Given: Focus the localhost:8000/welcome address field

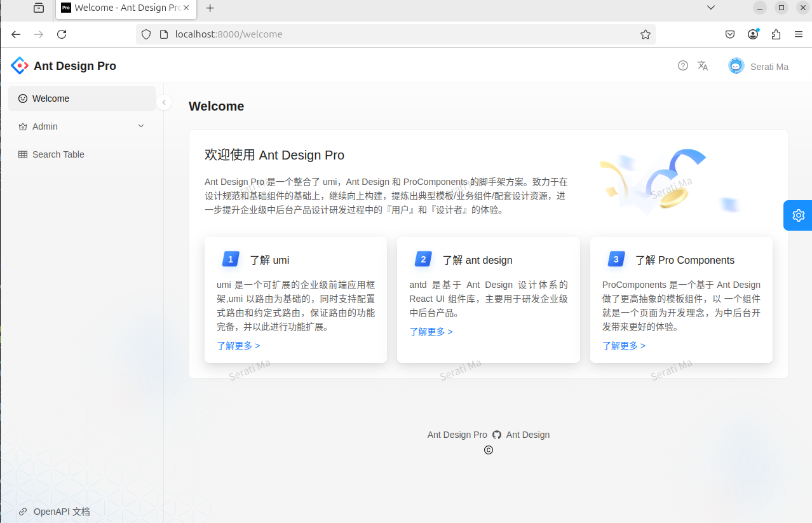Looking at the screenshot, I should (396, 34).
